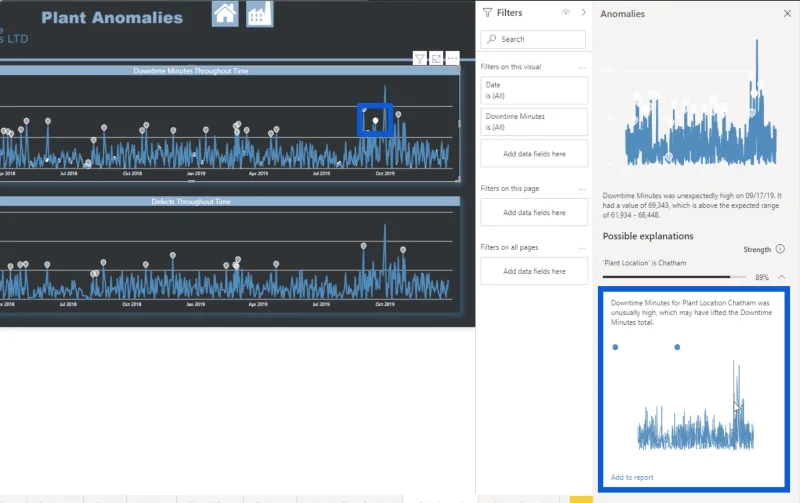The image size is (800, 503).
Task: Click the Defects Throughout Time title
Action: (x=191, y=202)
